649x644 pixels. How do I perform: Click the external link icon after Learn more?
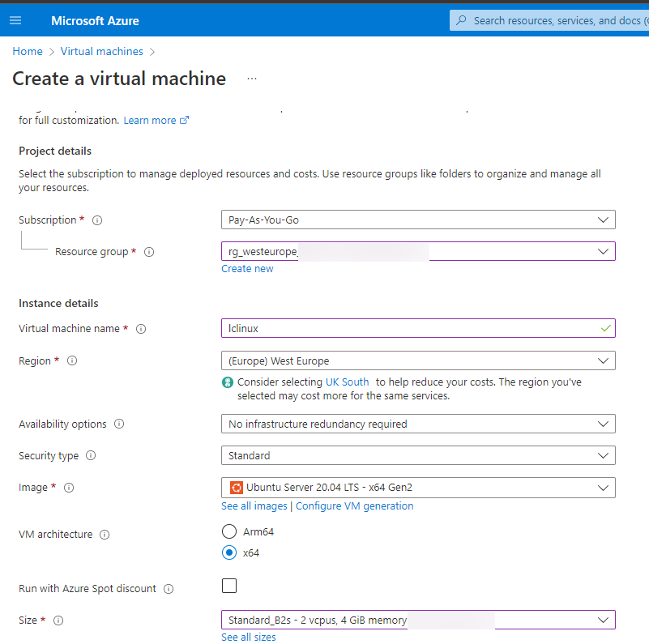[184, 120]
